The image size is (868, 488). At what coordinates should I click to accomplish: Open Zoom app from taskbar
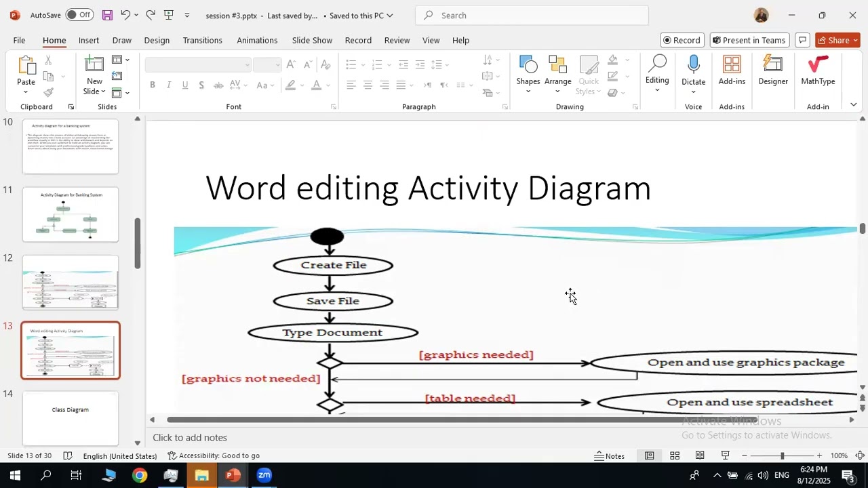[264, 475]
